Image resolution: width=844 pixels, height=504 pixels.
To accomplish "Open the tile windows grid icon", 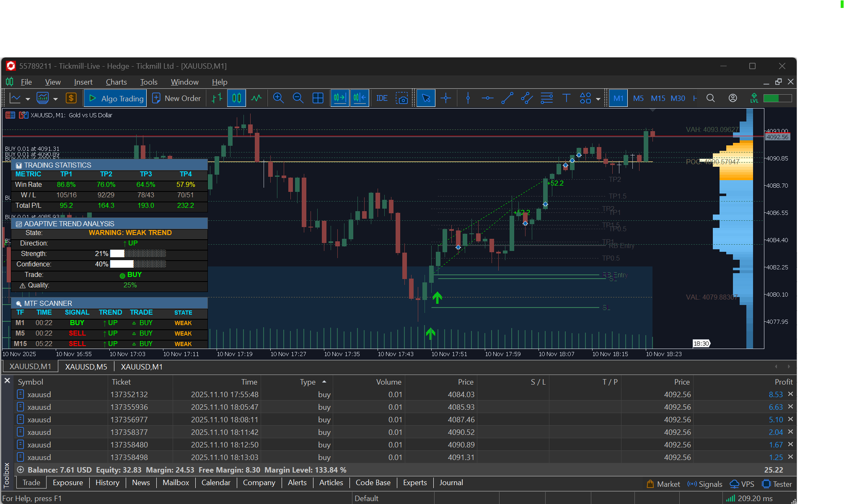I will point(318,98).
